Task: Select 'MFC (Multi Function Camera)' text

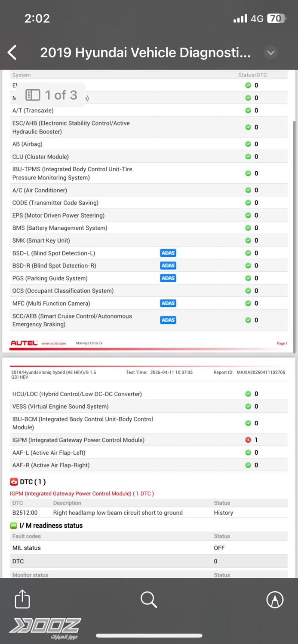Action: tap(51, 303)
